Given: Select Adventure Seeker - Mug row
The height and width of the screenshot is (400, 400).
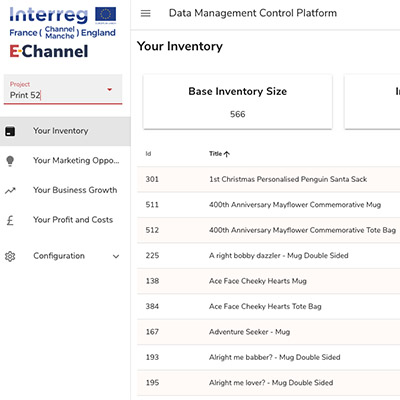Looking at the screenshot, I should 268,332.
